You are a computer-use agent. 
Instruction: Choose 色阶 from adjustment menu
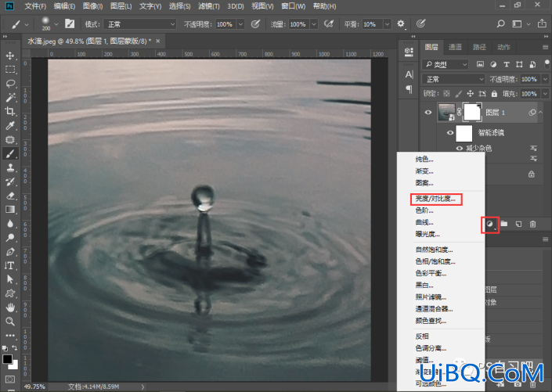[x=424, y=210]
